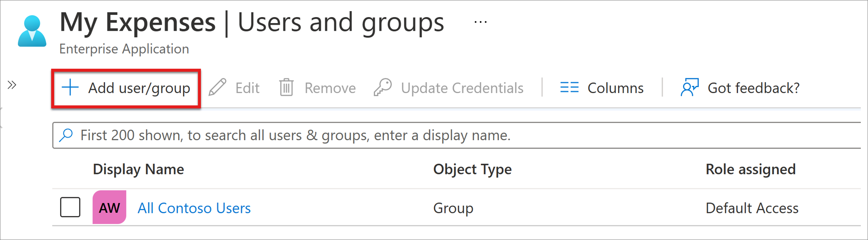Sort by Role assigned column header

pos(750,169)
